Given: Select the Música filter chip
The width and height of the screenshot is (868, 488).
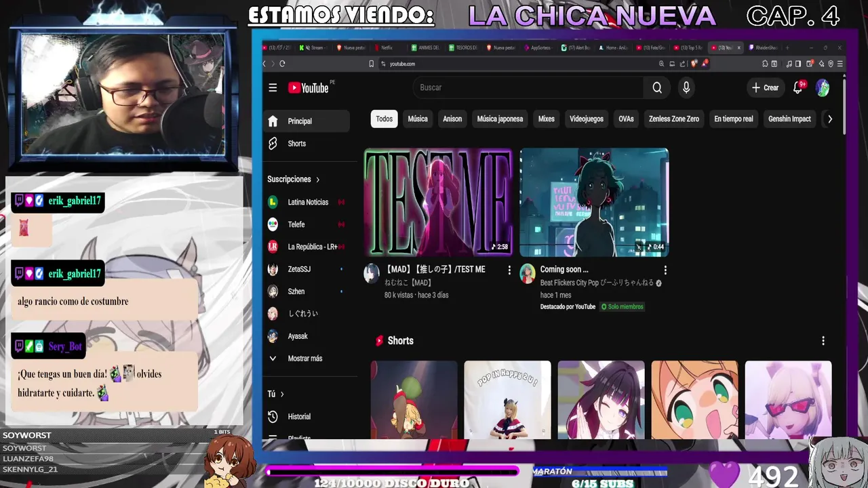Looking at the screenshot, I should click(418, 119).
